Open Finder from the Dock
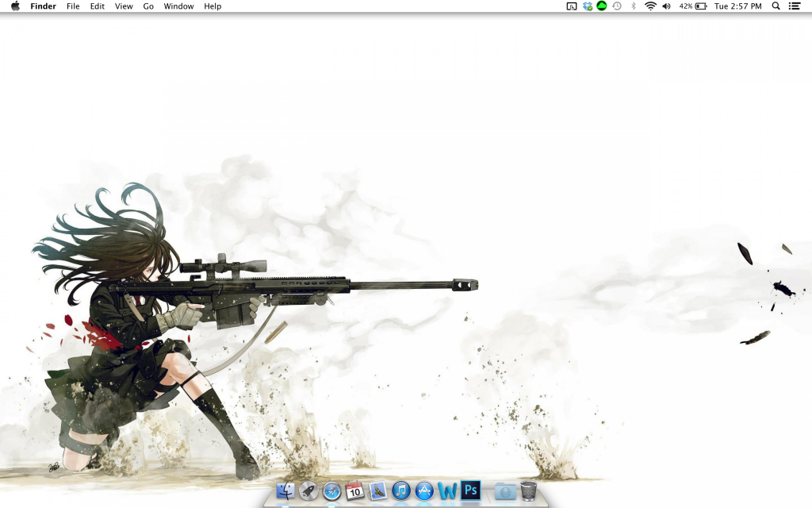Viewport: 812px width, 508px height. (285, 491)
